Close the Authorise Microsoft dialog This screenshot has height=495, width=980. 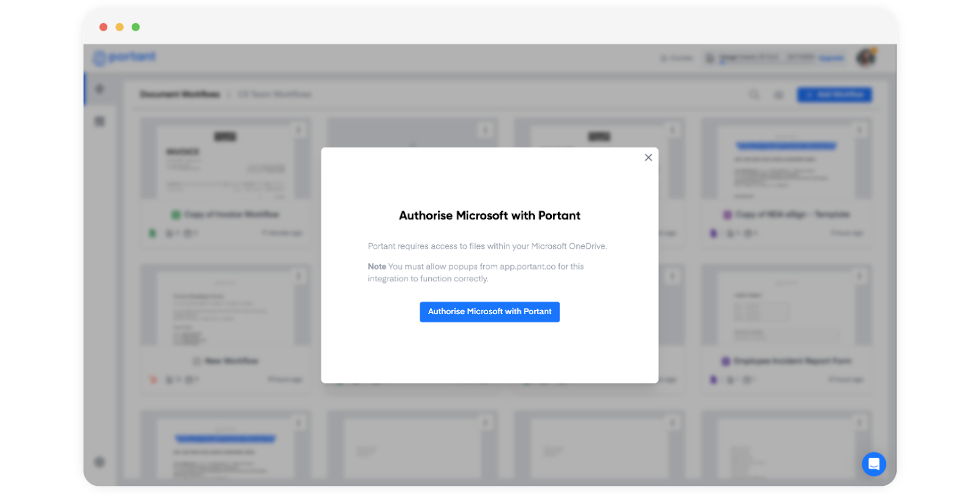(648, 157)
